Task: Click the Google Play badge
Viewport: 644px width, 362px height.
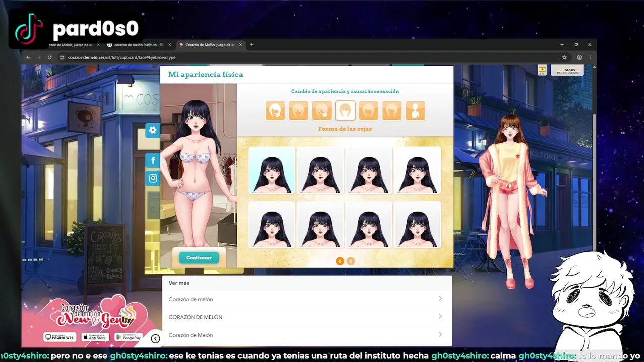Action: click(128, 337)
